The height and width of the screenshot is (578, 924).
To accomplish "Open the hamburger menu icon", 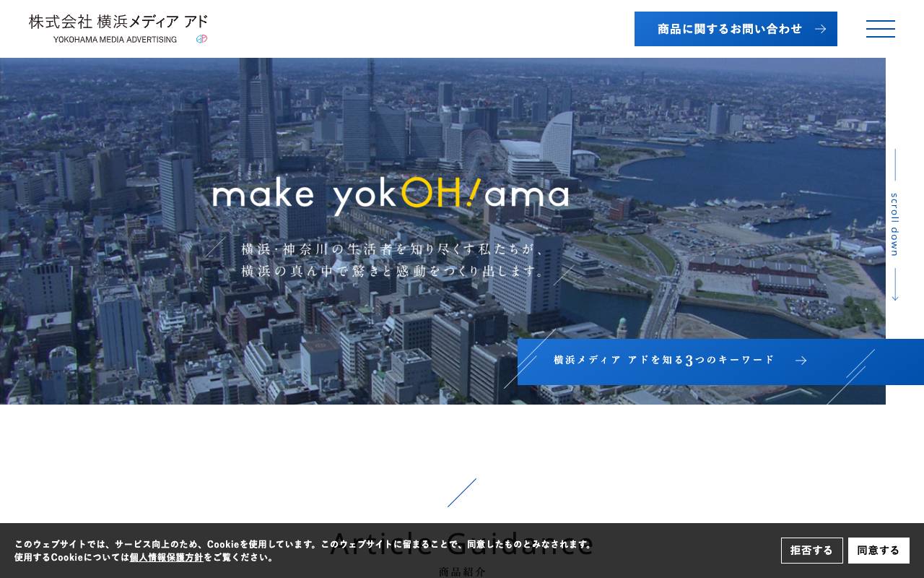I will click(881, 29).
